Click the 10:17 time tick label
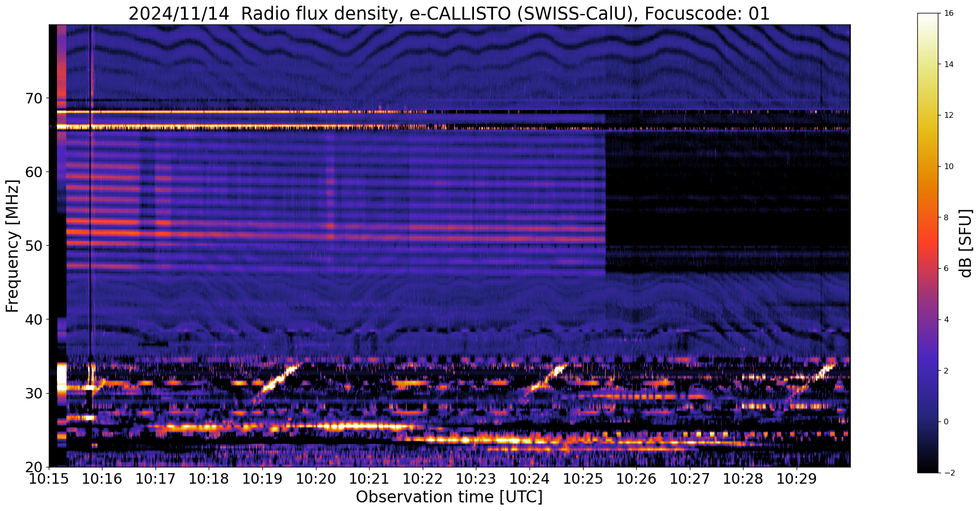Screen dimensions: 980x511 (156, 479)
